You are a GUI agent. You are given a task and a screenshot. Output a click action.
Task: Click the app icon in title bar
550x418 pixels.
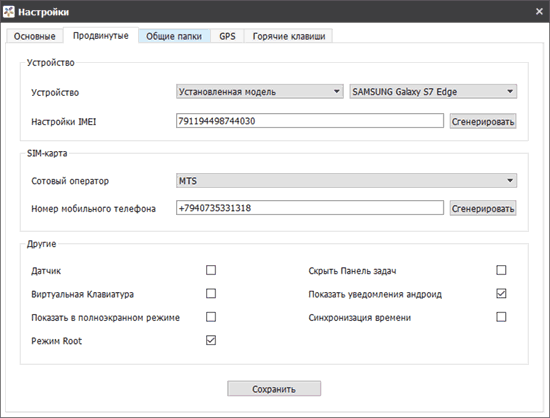point(9,12)
